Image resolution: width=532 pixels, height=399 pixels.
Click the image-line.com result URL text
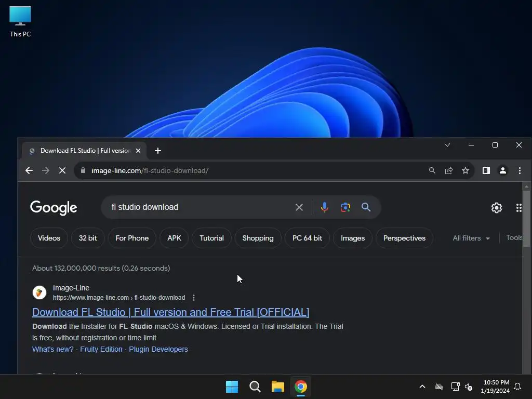point(119,298)
